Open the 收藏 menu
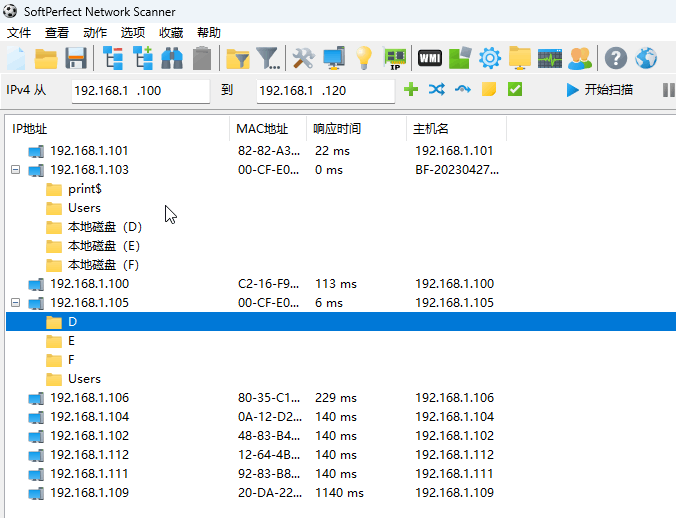676x518 pixels. [x=171, y=33]
